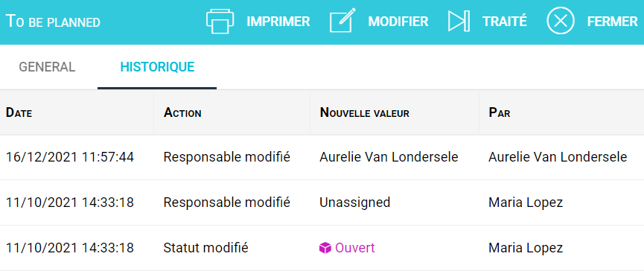The image size is (644, 271).
Task: Select the MODIFIER label
Action: tap(398, 22)
